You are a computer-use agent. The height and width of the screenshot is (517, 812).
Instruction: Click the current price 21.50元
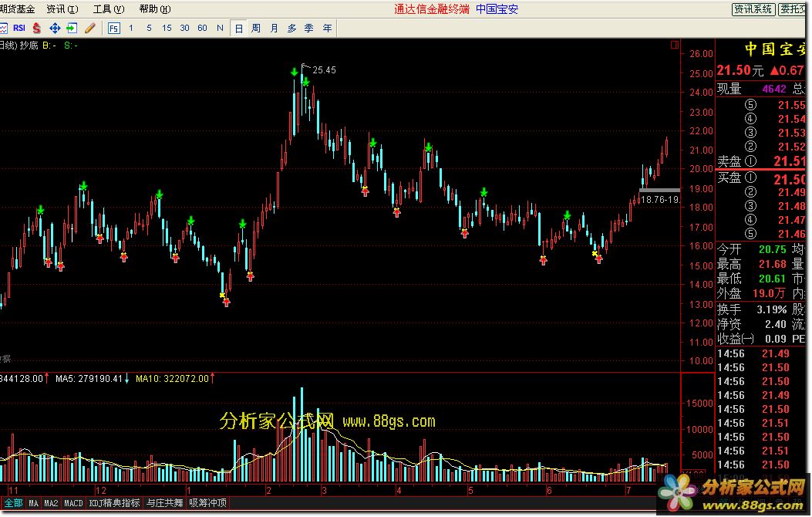pyautogui.click(x=740, y=70)
